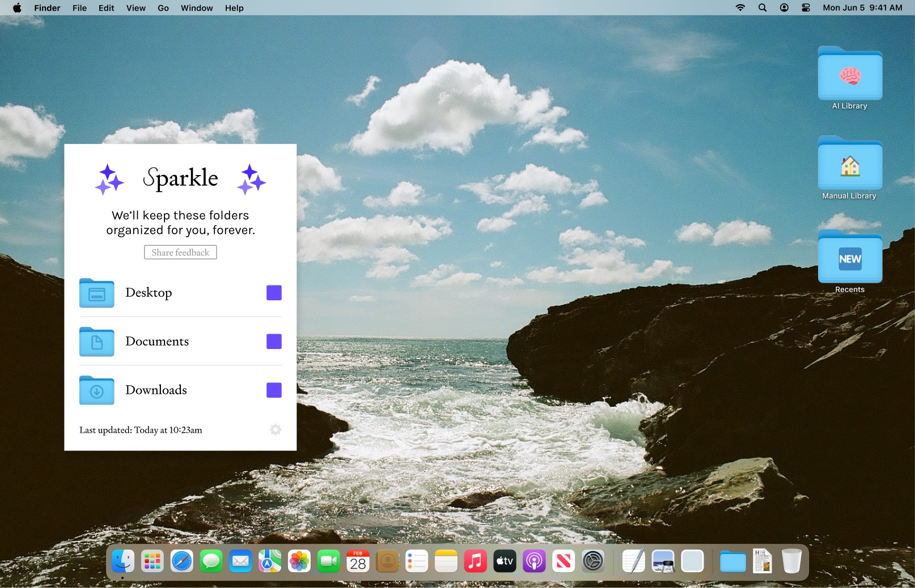Toggle the Desktop folder checkbox in Sparkle
The image size is (915, 588).
pos(274,293)
